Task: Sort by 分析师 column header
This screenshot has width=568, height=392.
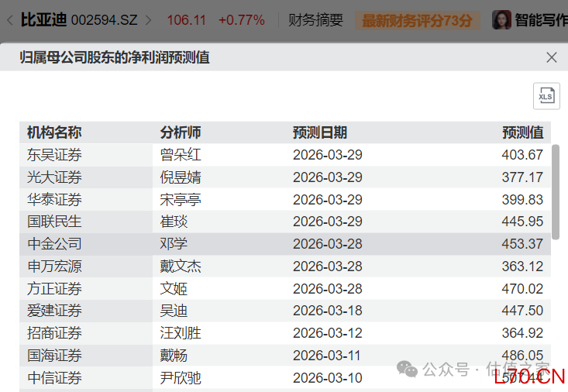Action: click(181, 132)
